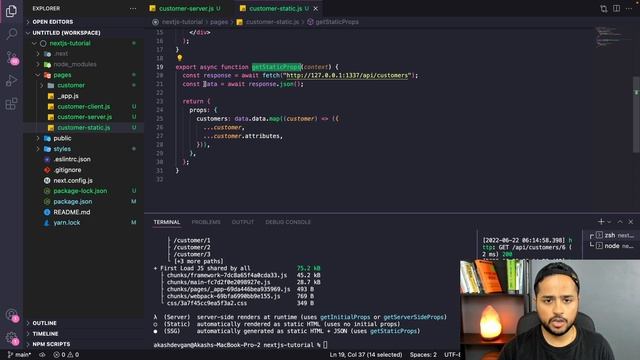Image resolution: width=640 pixels, height=360 pixels.
Task: Click the next.config.js file icon
Action: click(47, 180)
